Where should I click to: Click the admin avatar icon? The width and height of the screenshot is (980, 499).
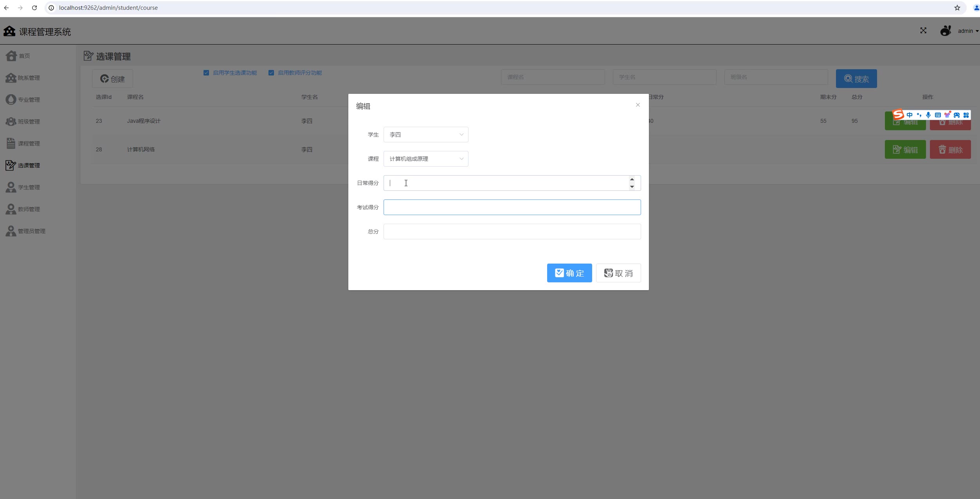pyautogui.click(x=946, y=31)
